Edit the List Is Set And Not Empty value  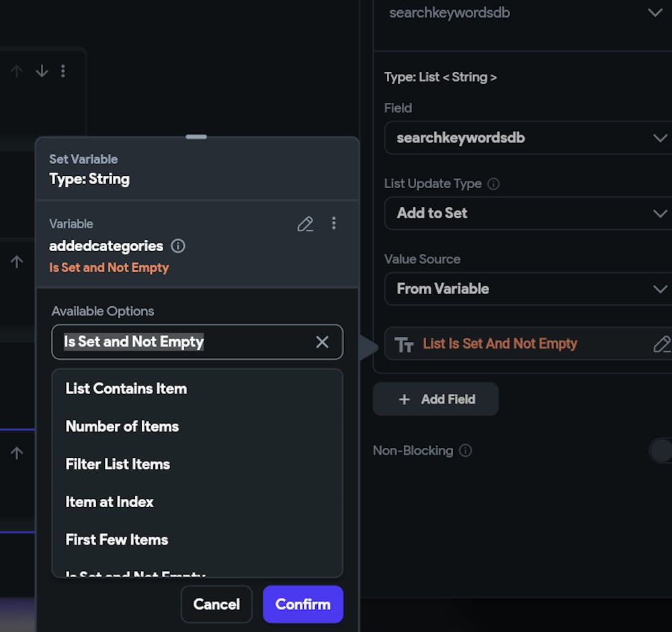[x=661, y=345]
